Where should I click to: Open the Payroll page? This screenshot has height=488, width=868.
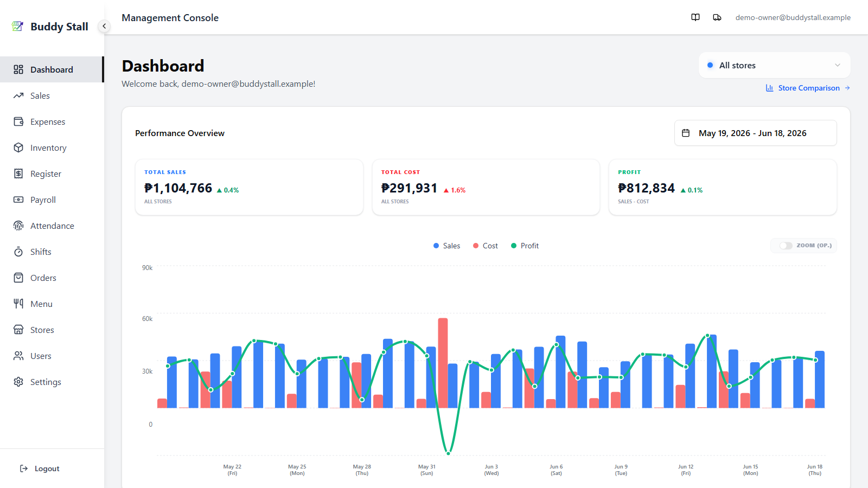pos(52,200)
